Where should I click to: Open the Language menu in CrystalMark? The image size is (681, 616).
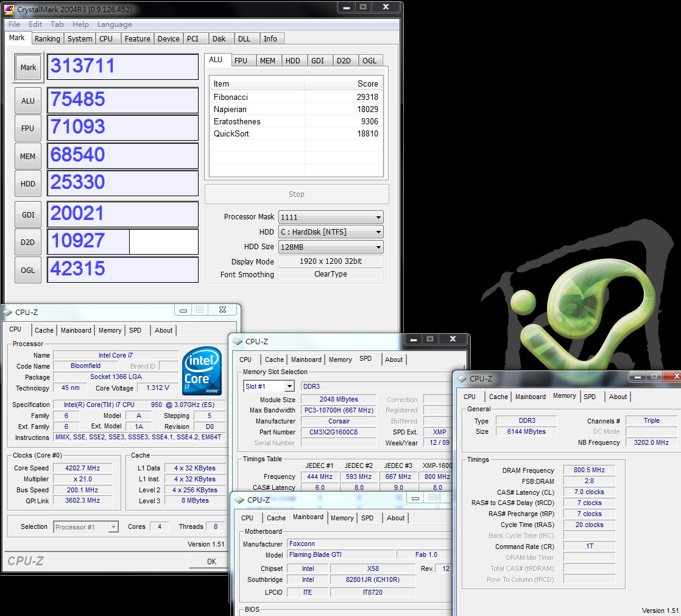pos(115,24)
